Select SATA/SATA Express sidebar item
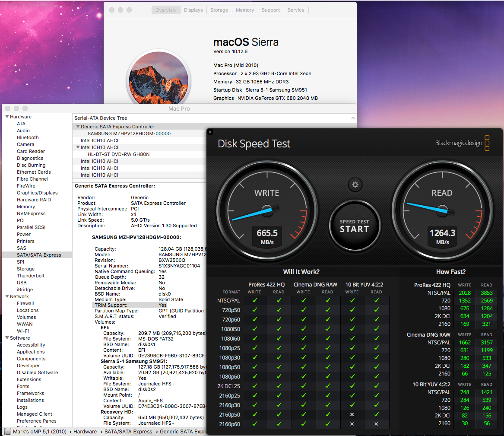 [37, 255]
